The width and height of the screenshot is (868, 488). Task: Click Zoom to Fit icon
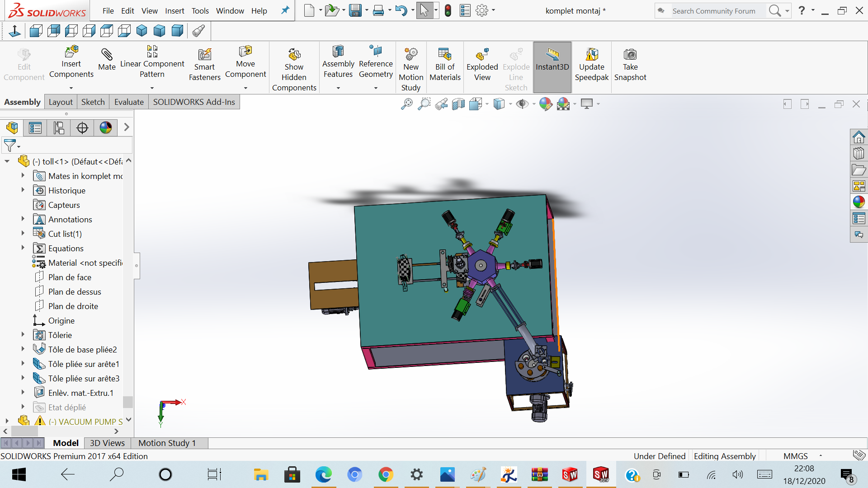click(x=407, y=104)
